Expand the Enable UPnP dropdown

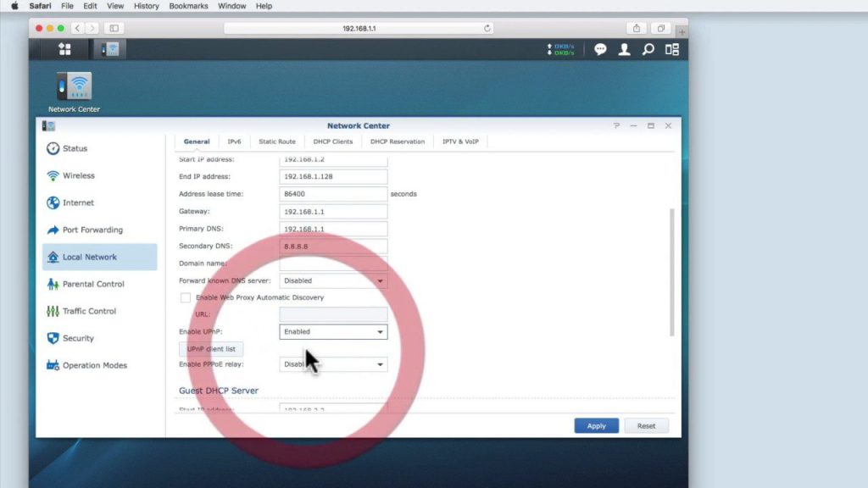333,331
